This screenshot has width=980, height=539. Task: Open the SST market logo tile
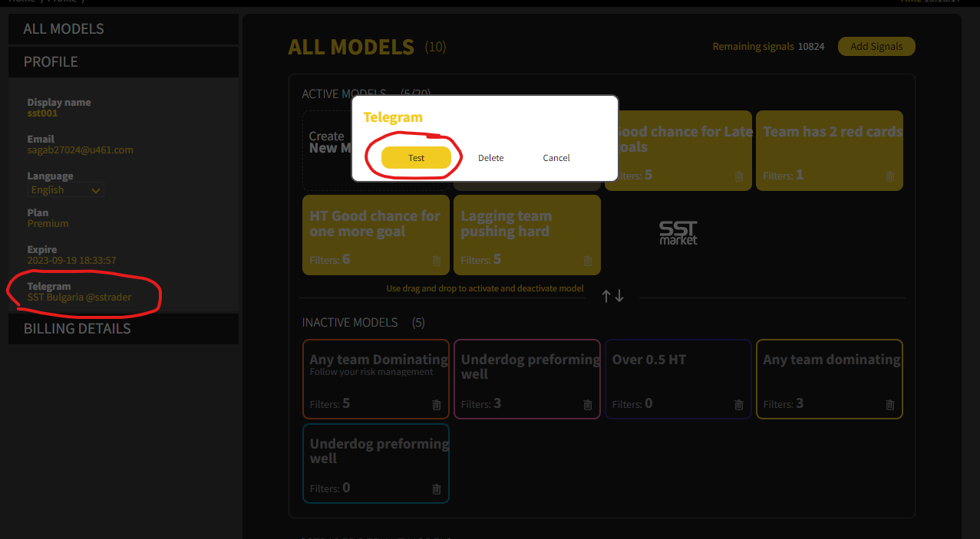point(678,233)
